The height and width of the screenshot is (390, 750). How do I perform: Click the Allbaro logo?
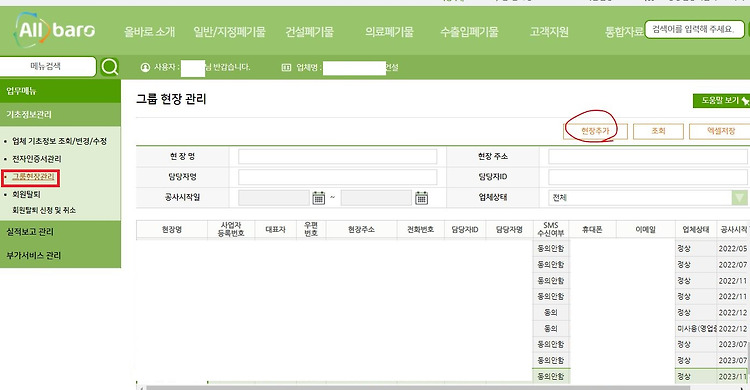pyautogui.click(x=55, y=30)
